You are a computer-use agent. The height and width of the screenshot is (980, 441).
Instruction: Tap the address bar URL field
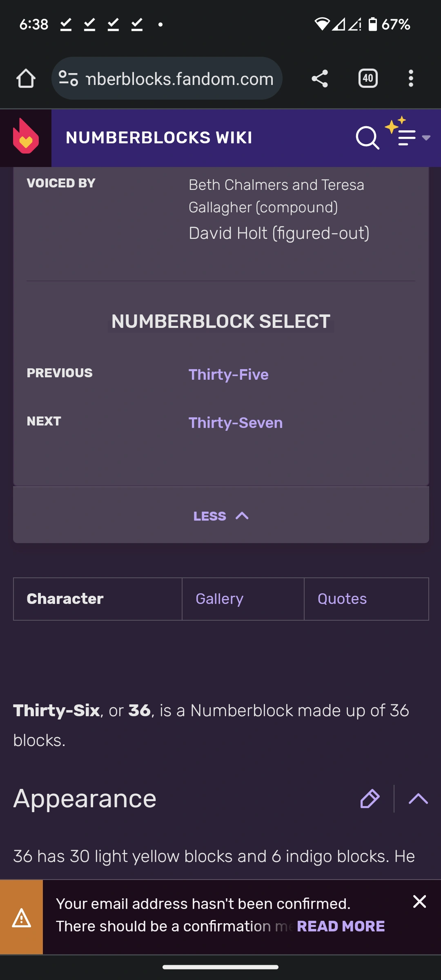coord(180,78)
